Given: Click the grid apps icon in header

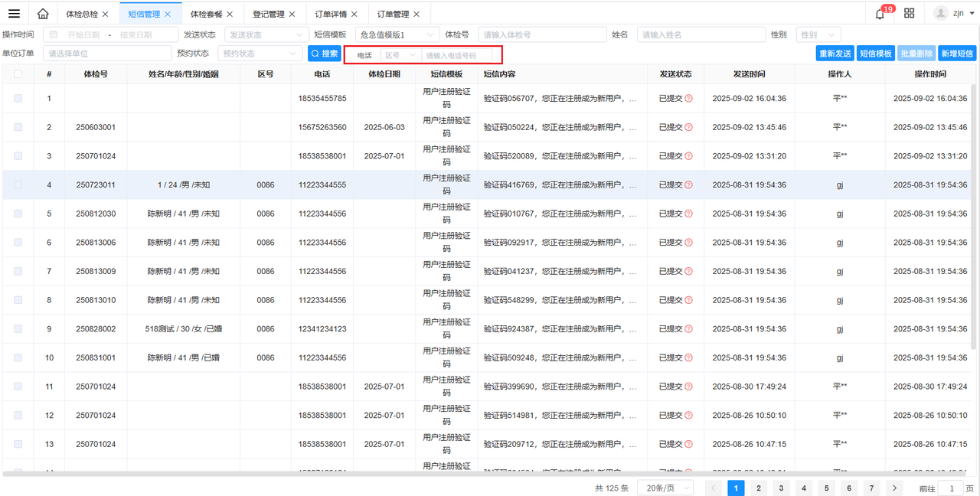Looking at the screenshot, I should [910, 14].
